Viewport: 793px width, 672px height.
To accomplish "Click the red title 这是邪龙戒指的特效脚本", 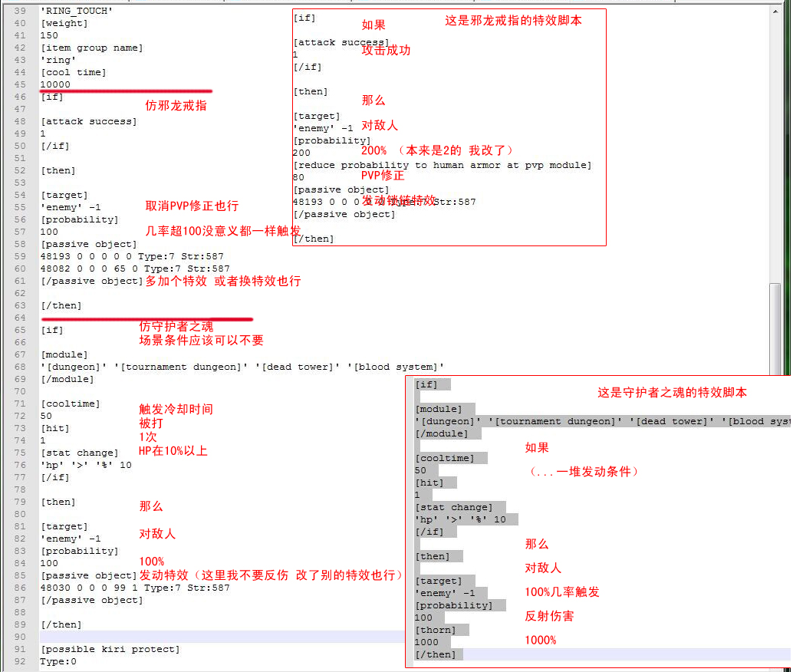I will [513, 21].
